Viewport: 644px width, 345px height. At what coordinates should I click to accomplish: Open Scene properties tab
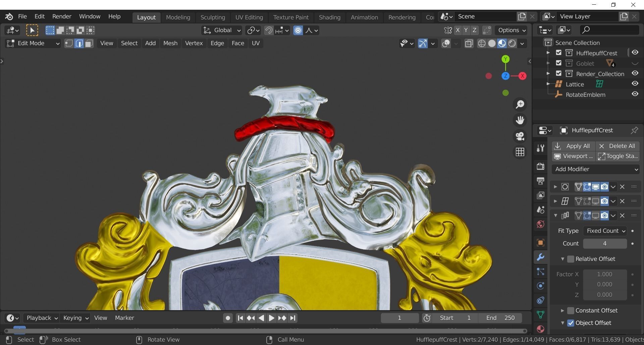(540, 210)
